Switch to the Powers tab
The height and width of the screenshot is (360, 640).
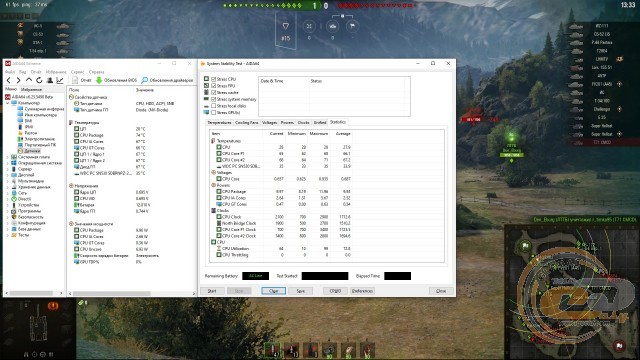287,122
